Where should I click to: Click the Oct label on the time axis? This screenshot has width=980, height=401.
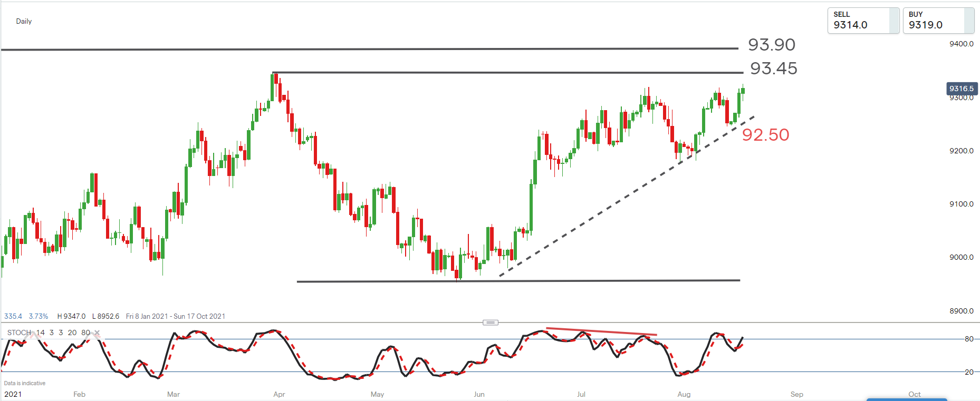tap(915, 394)
